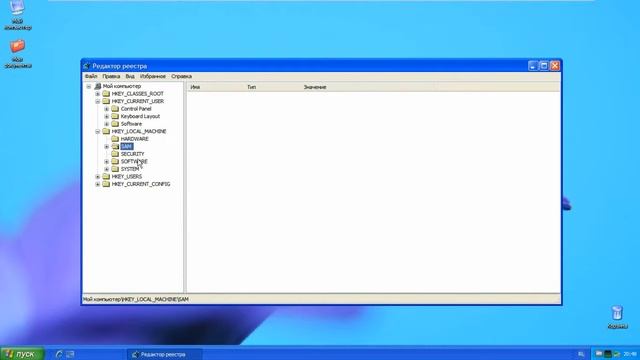The width and height of the screenshot is (640, 360).
Task: Open the Файл menu
Action: point(91,76)
